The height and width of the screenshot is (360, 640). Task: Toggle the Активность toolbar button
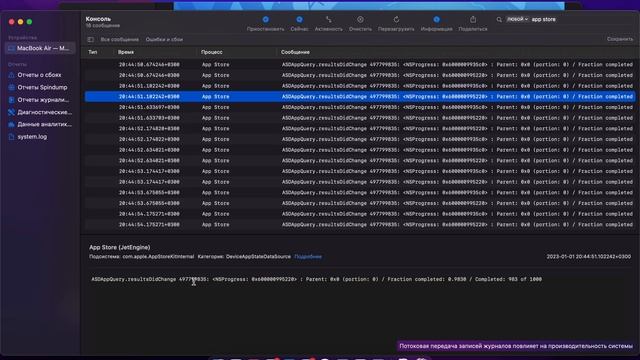click(329, 24)
